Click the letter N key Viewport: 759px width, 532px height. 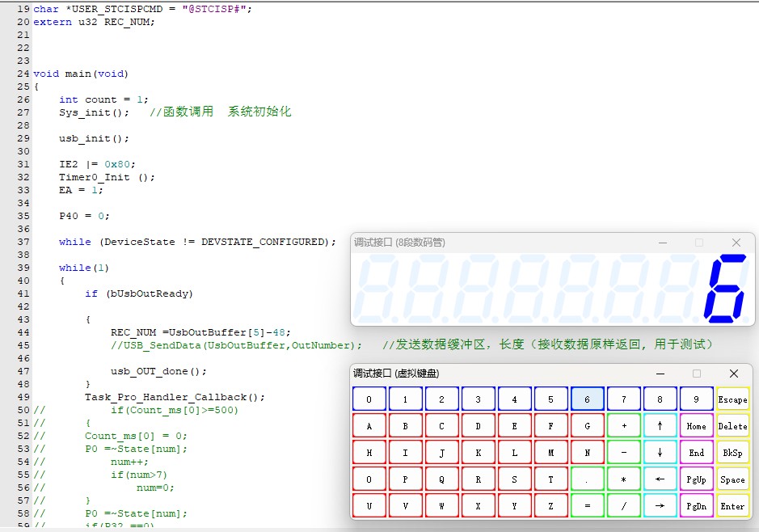point(587,453)
